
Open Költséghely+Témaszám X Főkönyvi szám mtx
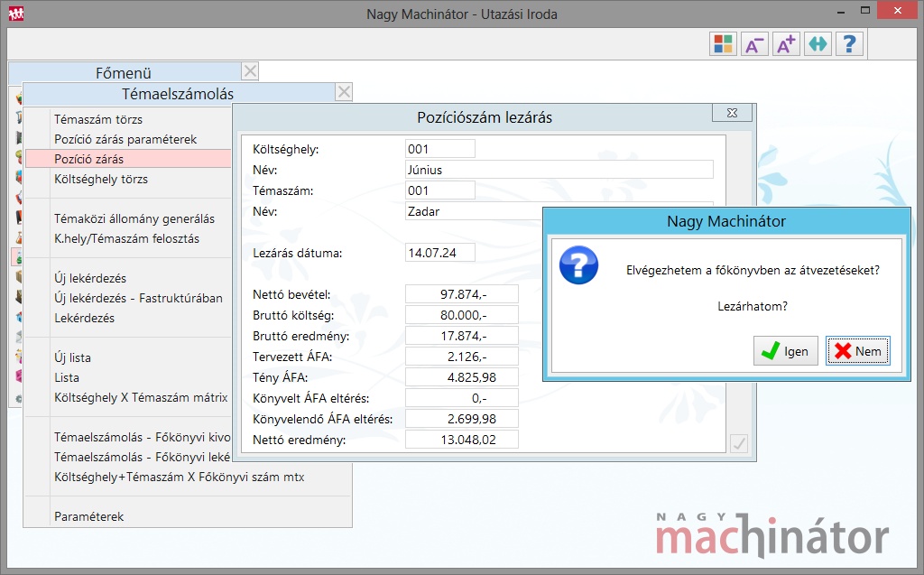(180, 478)
